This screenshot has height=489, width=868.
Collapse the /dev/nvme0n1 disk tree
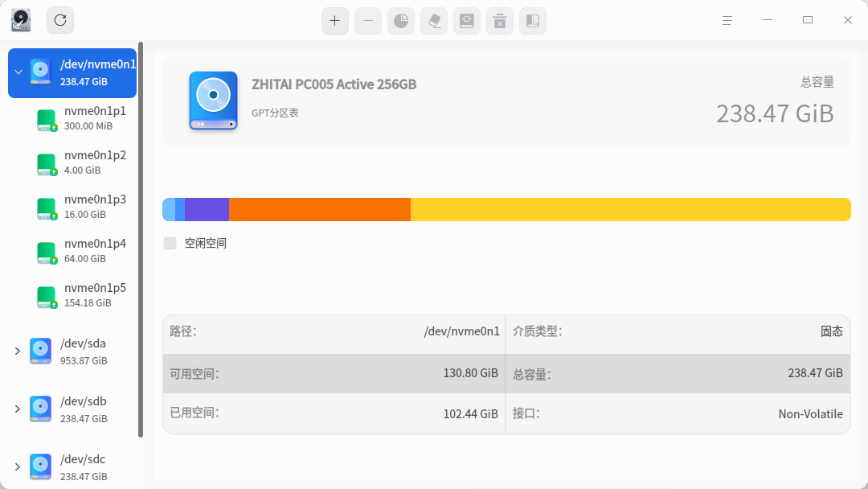[18, 72]
